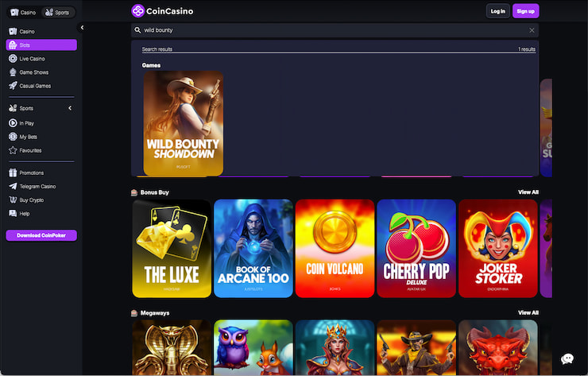
Task: Open Wild Bounty Showdown game
Action: click(184, 123)
